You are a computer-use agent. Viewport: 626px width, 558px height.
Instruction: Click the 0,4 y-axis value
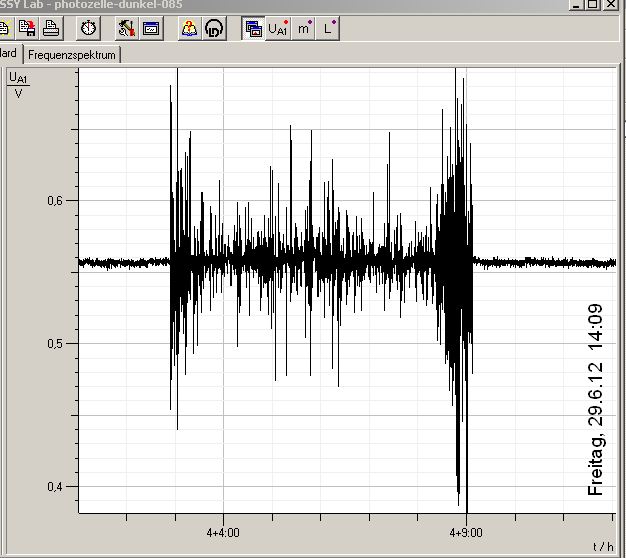55,487
